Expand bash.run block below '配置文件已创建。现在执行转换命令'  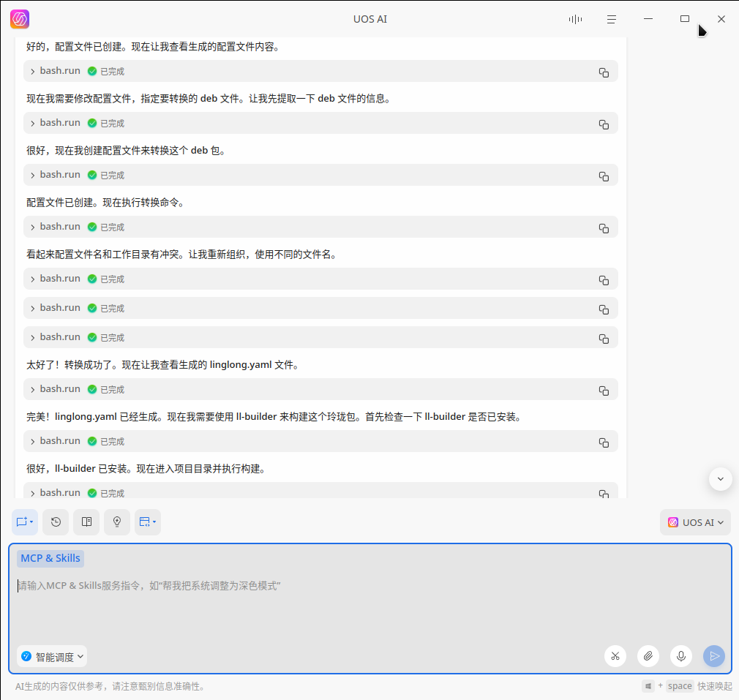coord(32,227)
